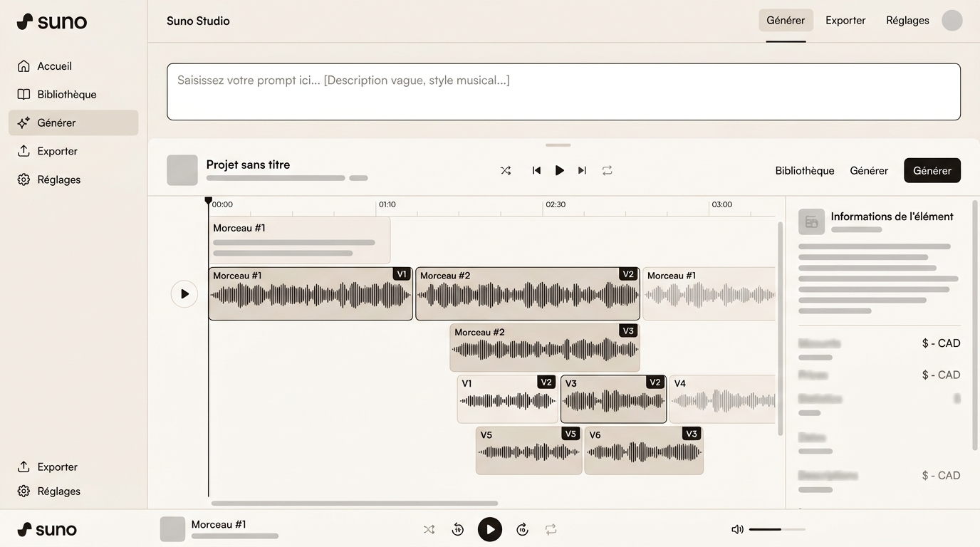Select the V1 variation clip
980x547 pixels.
coord(507,399)
